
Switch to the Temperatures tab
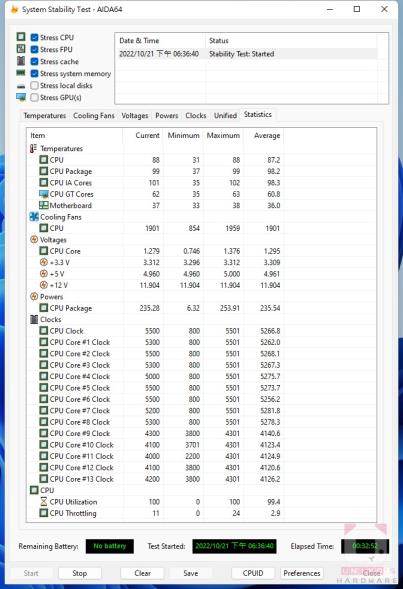tap(45, 116)
